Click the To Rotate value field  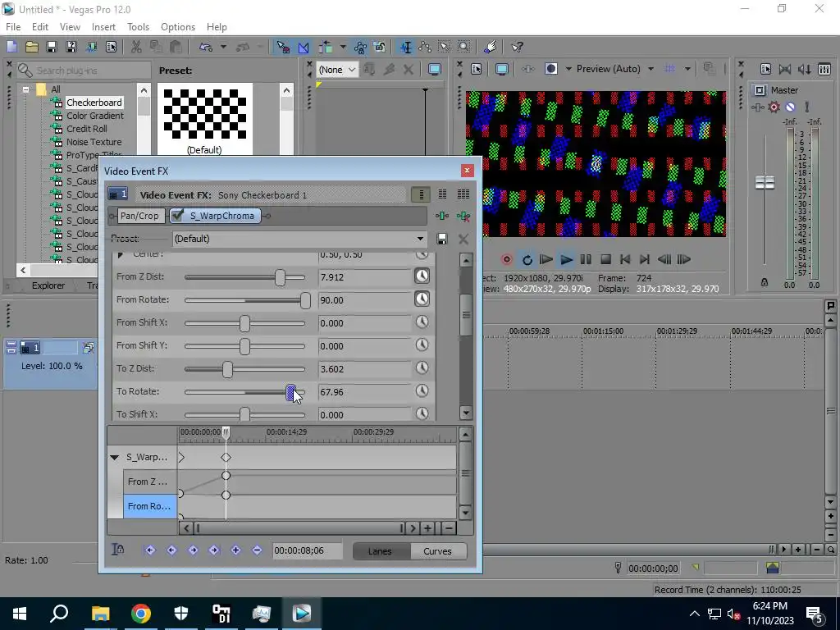tap(364, 392)
